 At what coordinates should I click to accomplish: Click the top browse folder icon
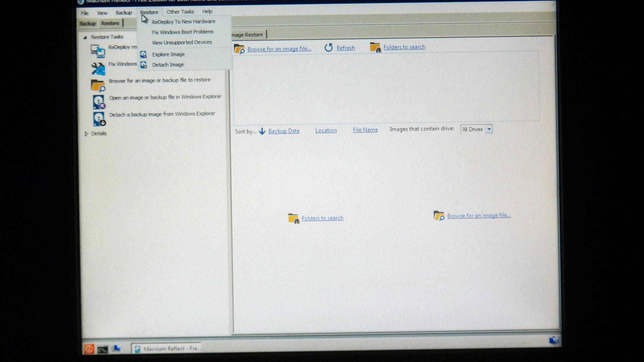point(239,49)
